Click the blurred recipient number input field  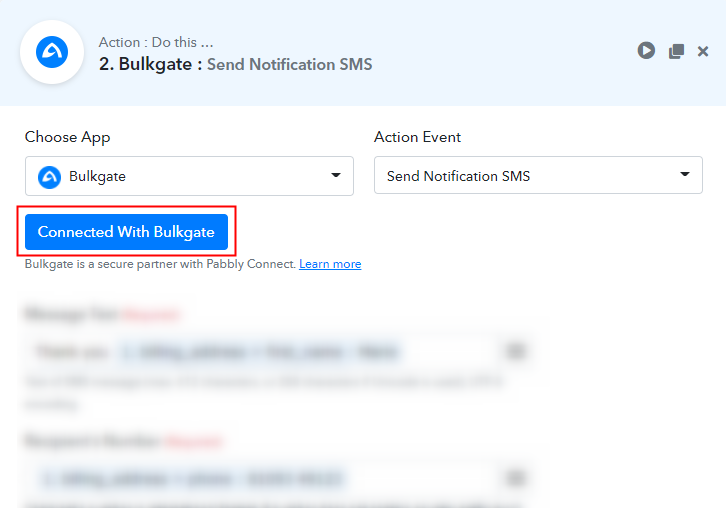tap(259, 478)
